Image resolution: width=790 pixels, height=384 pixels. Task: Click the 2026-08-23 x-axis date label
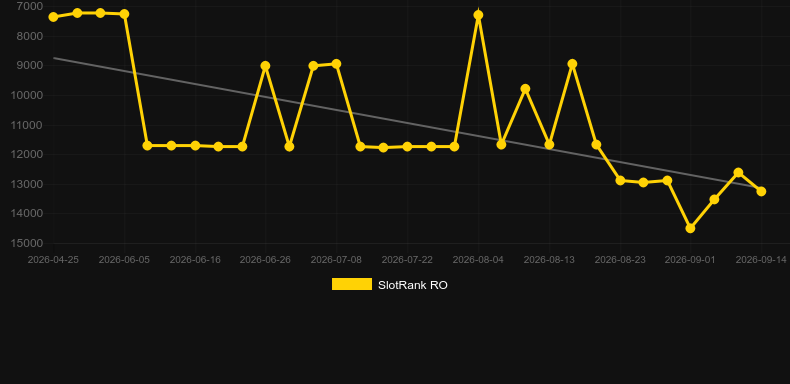620,260
